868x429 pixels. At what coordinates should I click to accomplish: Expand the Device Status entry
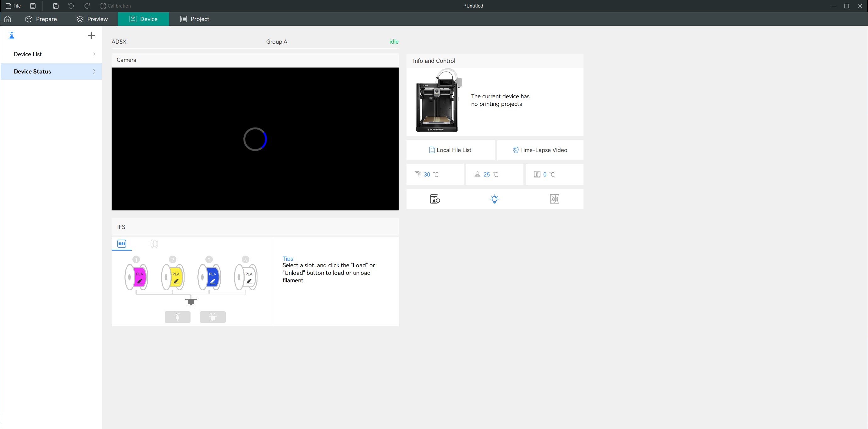click(51, 71)
